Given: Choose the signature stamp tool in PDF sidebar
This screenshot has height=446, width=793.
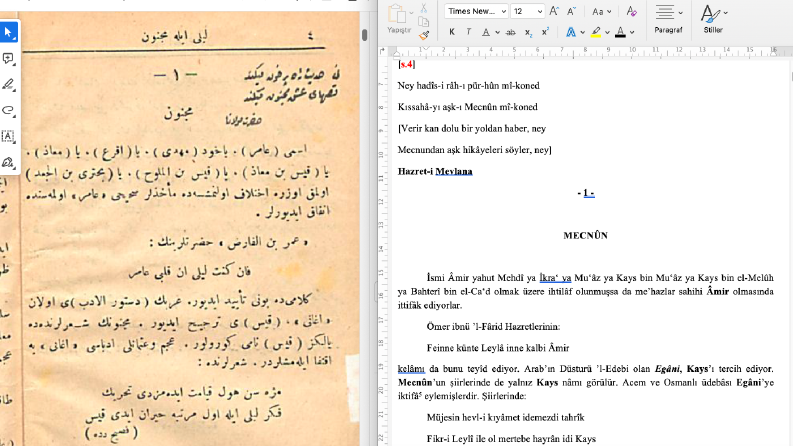Looking at the screenshot, I should [x=8, y=162].
